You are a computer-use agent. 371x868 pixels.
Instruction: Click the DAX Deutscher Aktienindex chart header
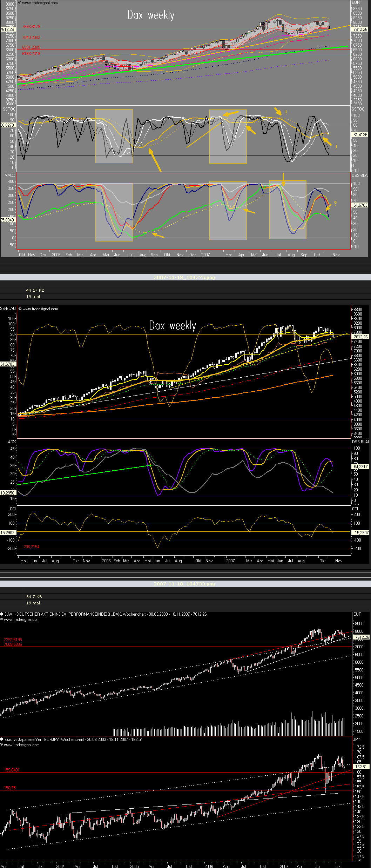coord(105,614)
